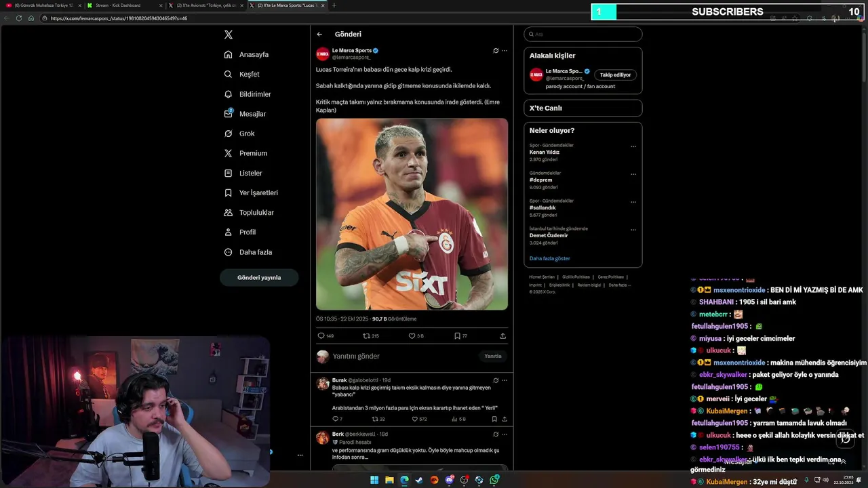Open the Premium page
Image resolution: width=868 pixels, height=488 pixels.
click(x=245, y=153)
